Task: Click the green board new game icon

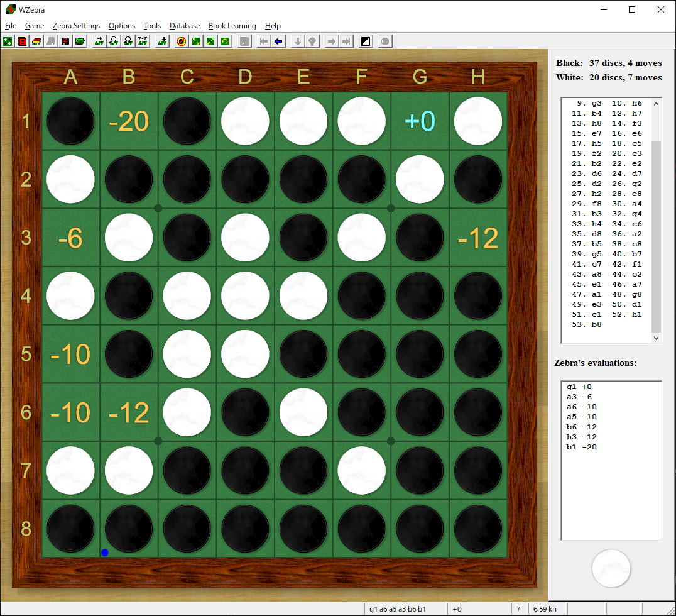Action: [8, 41]
